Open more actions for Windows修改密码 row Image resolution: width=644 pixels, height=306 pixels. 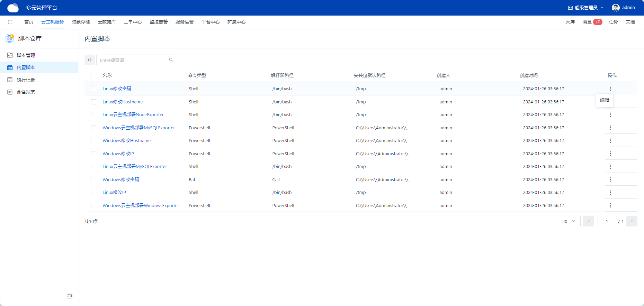(x=610, y=179)
